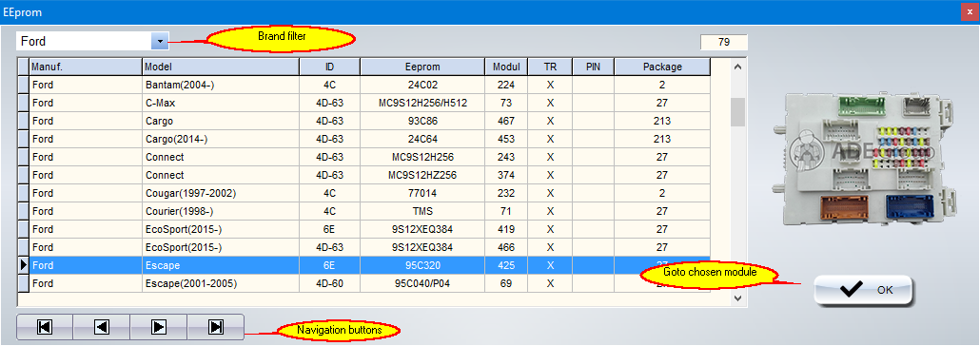Open the Ford brand filter dropdown arrow
Viewport: 980px width, 346px height.
click(x=160, y=41)
